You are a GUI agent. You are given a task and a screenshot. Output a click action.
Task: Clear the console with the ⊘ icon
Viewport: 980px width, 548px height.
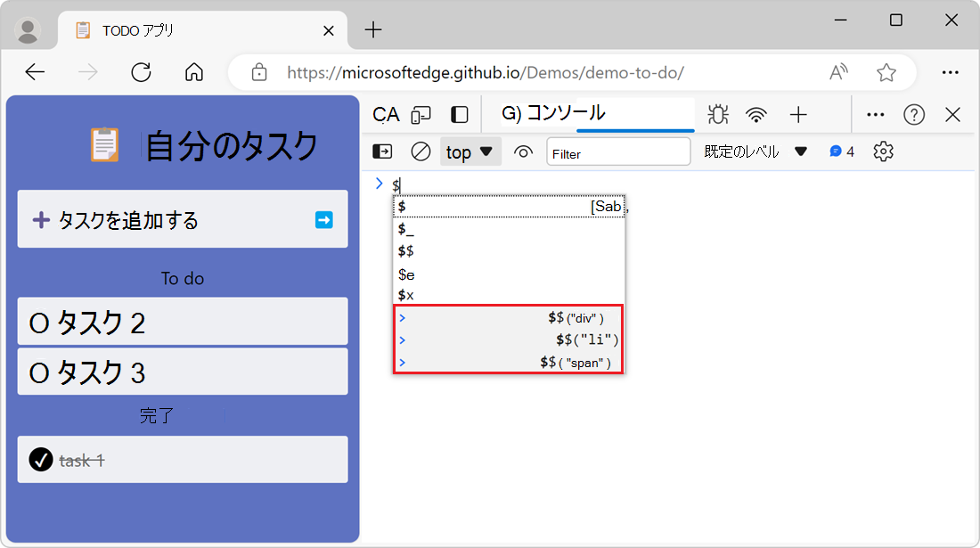420,151
